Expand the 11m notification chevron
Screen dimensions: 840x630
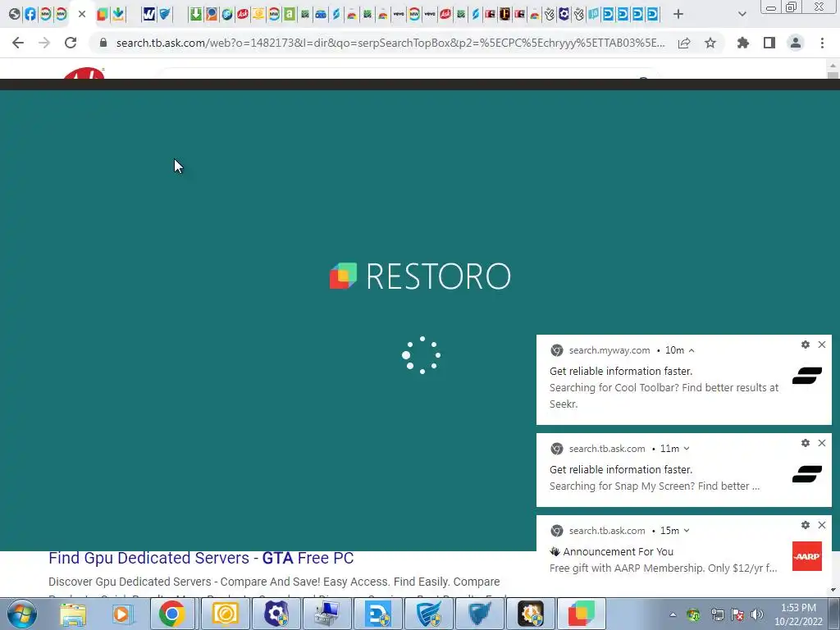[x=687, y=449]
